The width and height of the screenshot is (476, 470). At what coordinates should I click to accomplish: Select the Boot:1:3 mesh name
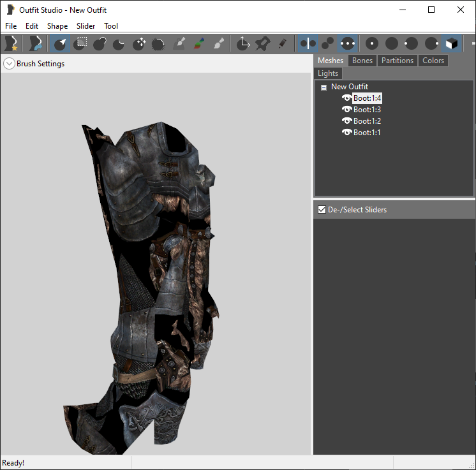click(x=367, y=110)
